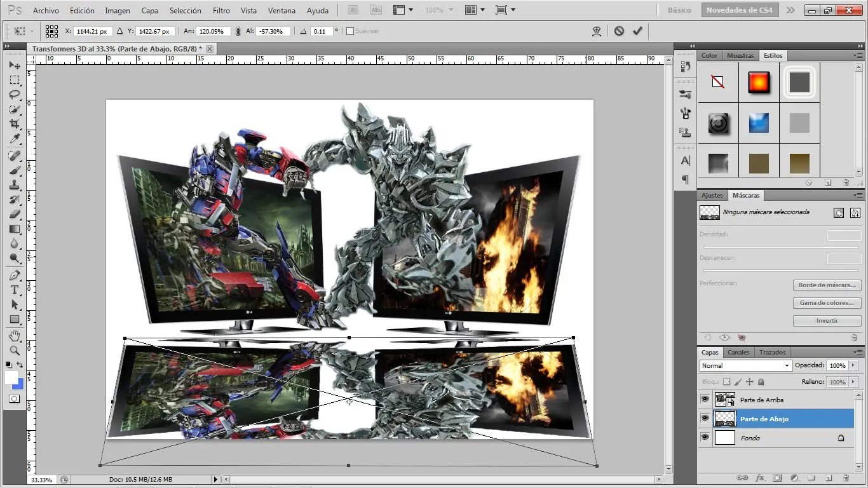Viewport: 868px width, 488px height.
Task: Click the reference point locator grid
Action: (x=51, y=30)
